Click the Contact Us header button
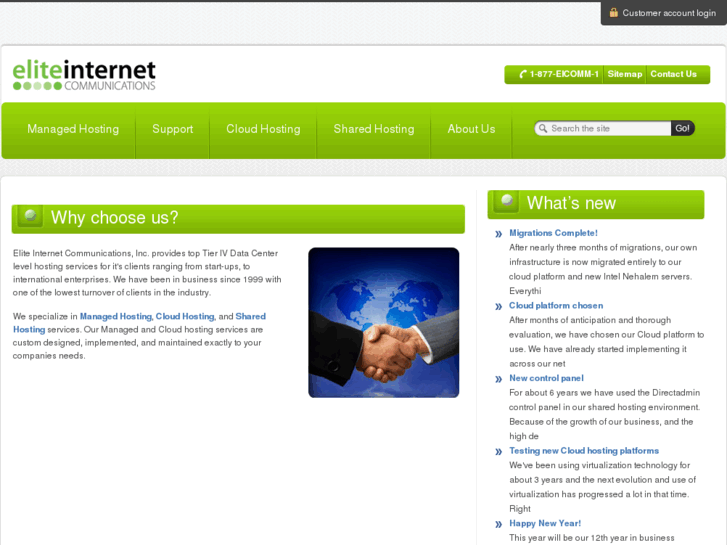The width and height of the screenshot is (727, 545). 673,74
